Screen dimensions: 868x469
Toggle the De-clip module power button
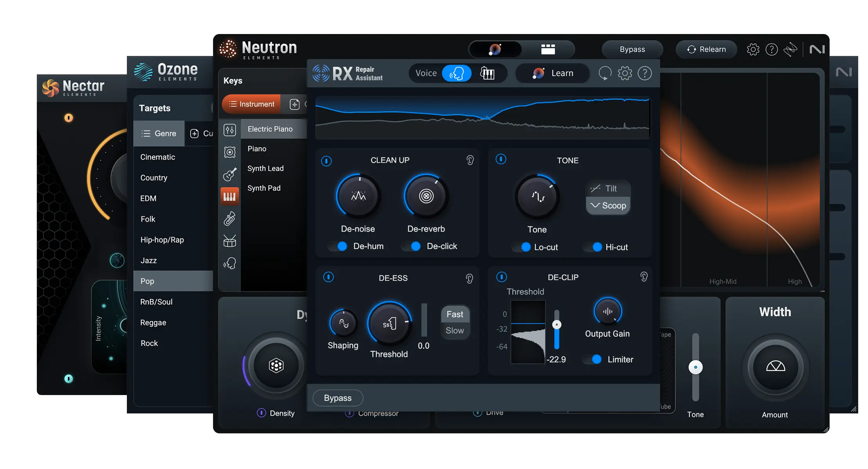tap(502, 277)
